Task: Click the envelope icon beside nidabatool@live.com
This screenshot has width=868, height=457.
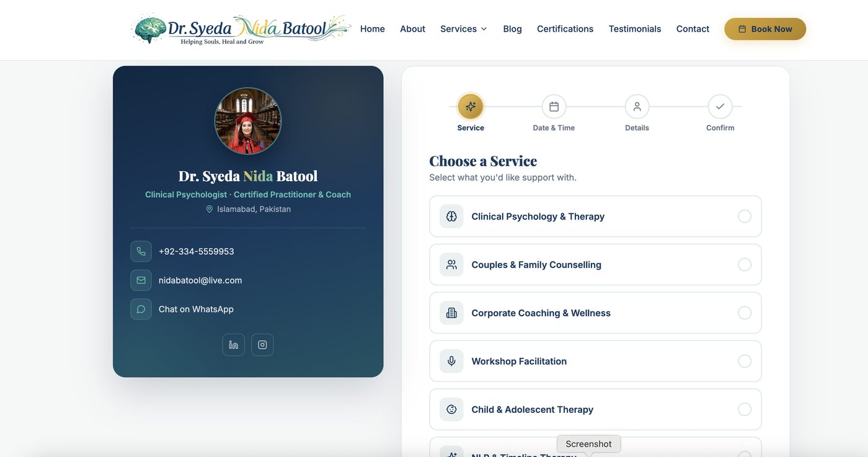Action: click(141, 280)
